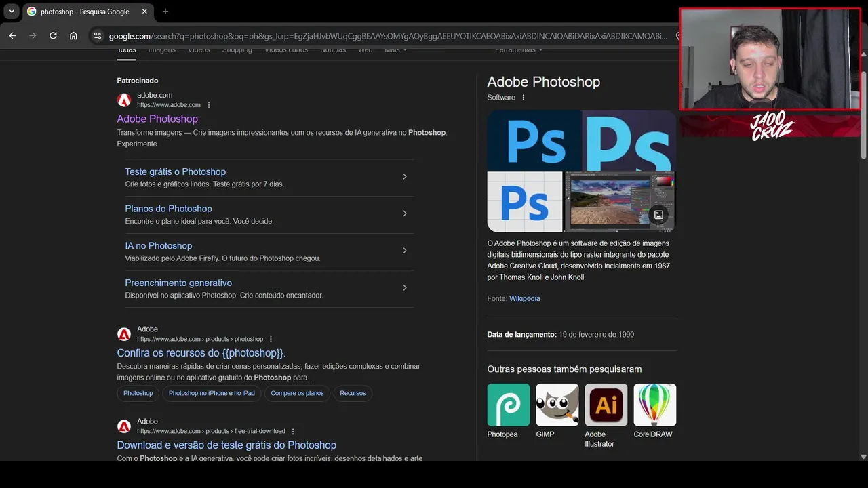The width and height of the screenshot is (868, 488).
Task: Open 'Confira os recursos do {{photoshop}}.' result
Action: click(x=201, y=353)
